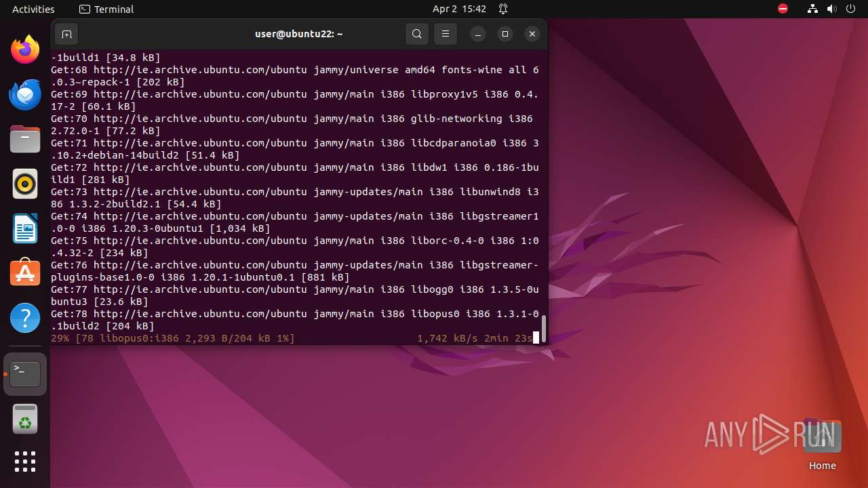Image resolution: width=868 pixels, height=488 pixels.
Task: Click the 1,742 kB/s speed readout
Action: [447, 338]
